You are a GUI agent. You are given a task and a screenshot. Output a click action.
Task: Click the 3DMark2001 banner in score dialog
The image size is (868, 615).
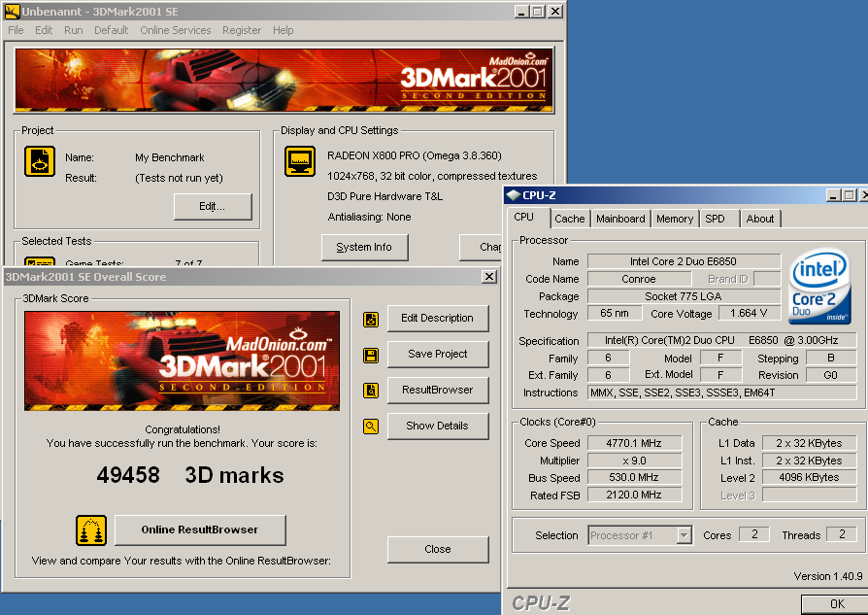(183, 360)
